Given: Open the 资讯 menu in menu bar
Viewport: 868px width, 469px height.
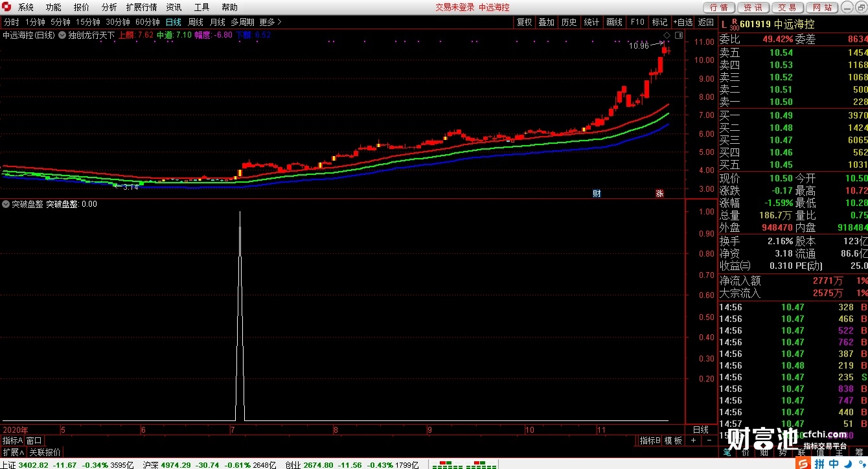Looking at the screenshot, I should click(x=174, y=7).
